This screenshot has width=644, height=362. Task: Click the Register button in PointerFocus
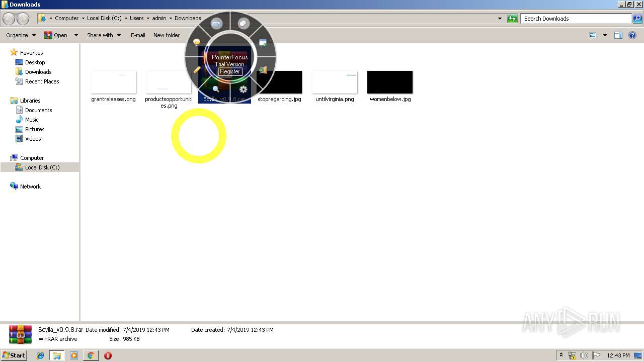[x=230, y=71]
